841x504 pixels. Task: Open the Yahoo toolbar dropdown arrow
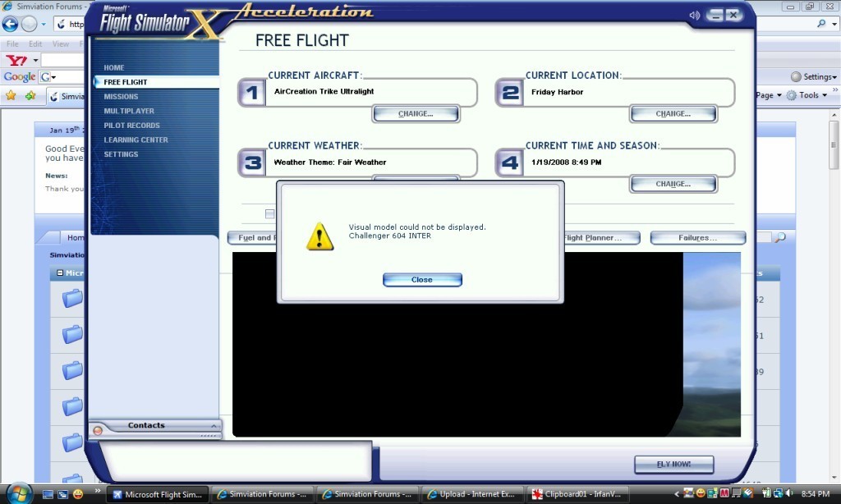point(35,61)
